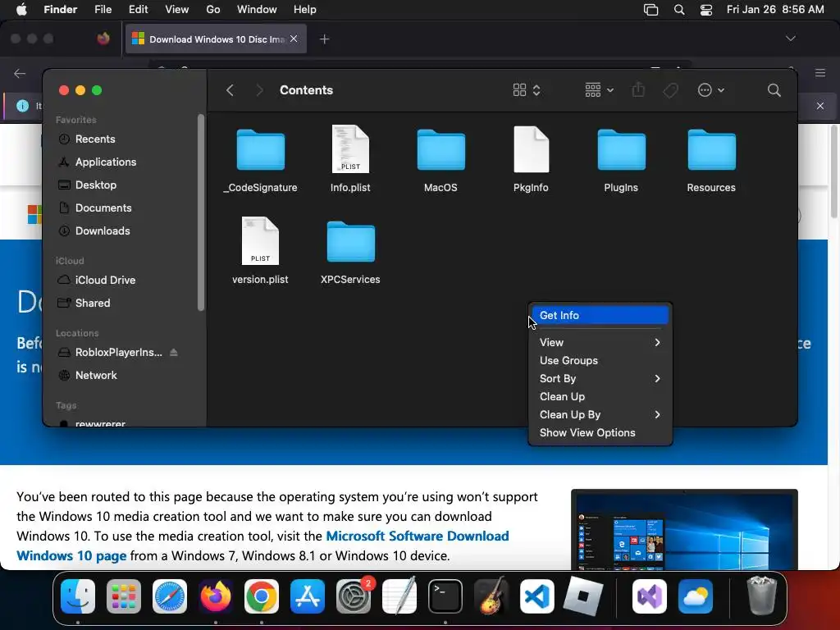Open System Settings from the Dock
This screenshot has width=840, height=630.
pyautogui.click(x=354, y=596)
